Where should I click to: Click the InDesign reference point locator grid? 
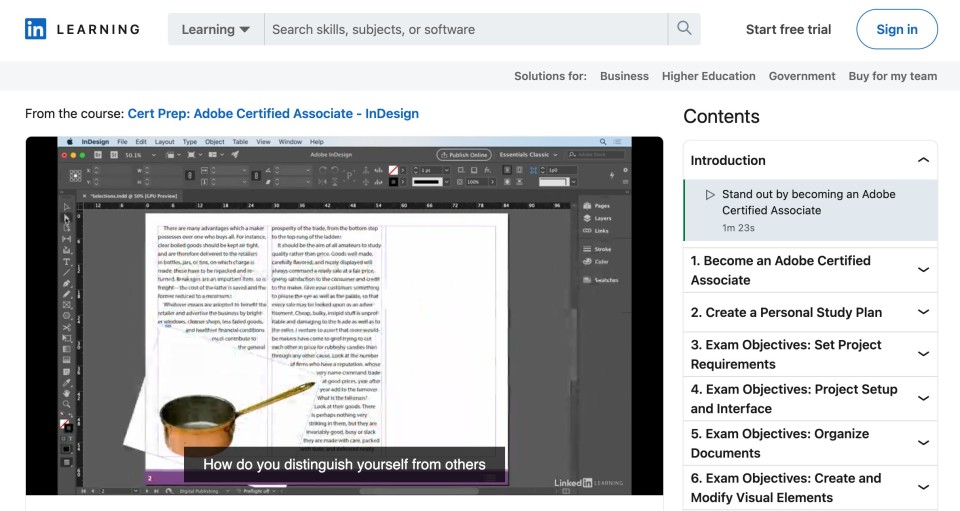pos(75,176)
